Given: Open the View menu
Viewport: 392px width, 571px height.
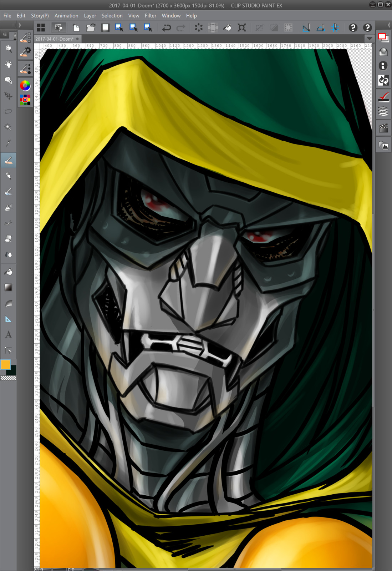Looking at the screenshot, I should coord(134,16).
